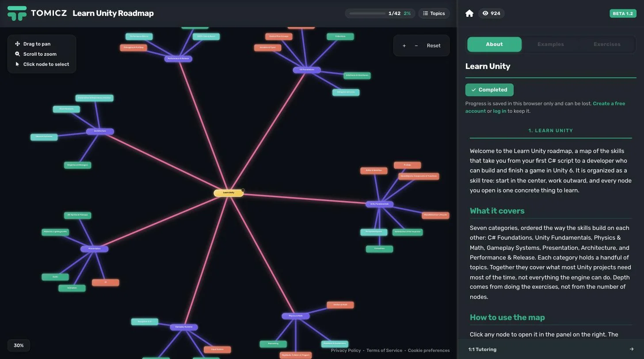
Task: Click the 30% zoom level indicator
Action: click(x=19, y=345)
